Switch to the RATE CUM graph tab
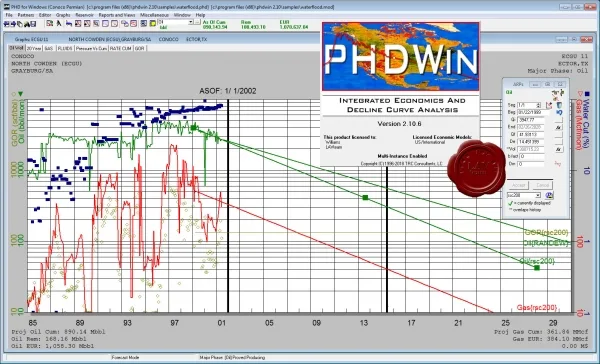The width and height of the screenshot is (600, 364). [121, 49]
